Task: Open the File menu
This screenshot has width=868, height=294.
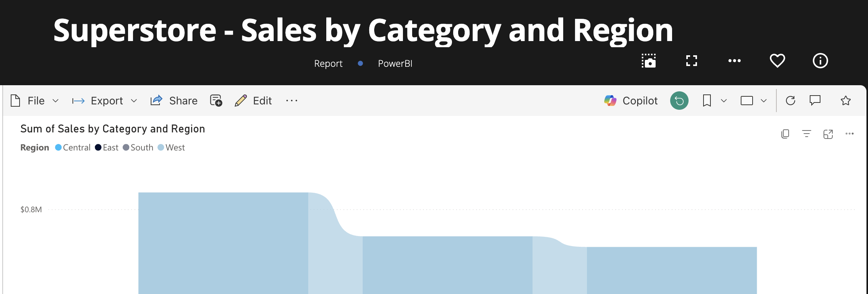Action: (35, 101)
